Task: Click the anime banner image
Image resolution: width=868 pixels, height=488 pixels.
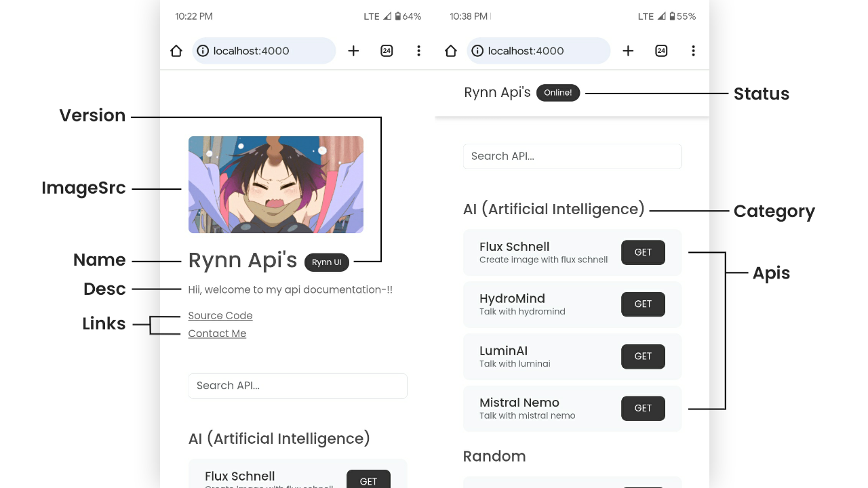Action: (x=276, y=184)
